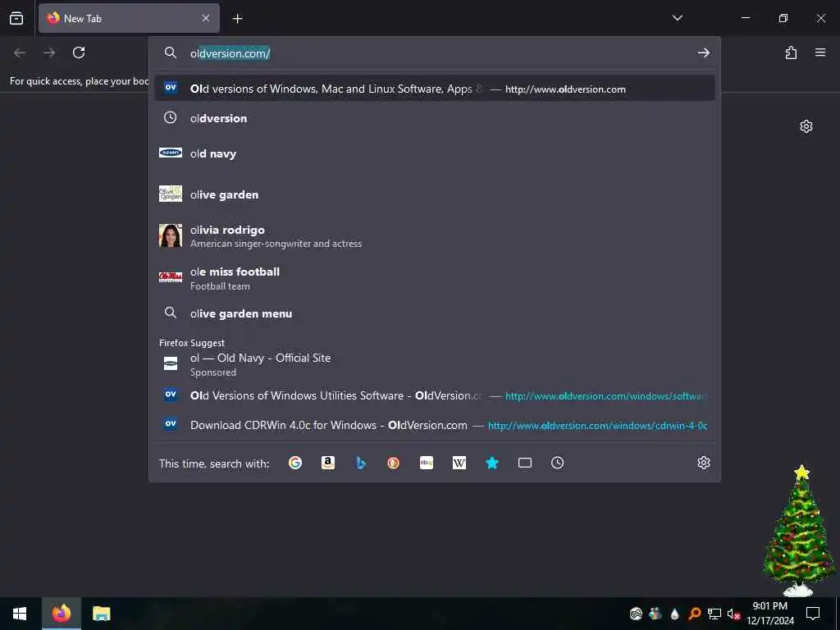Personalize new tab page gear icon
The height and width of the screenshot is (630, 840).
[x=806, y=126]
